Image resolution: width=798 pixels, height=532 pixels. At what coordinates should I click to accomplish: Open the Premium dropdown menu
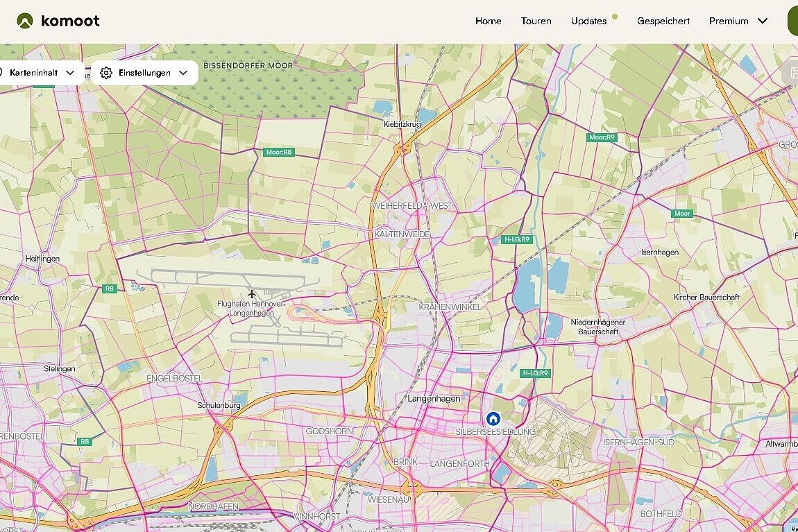(x=737, y=22)
